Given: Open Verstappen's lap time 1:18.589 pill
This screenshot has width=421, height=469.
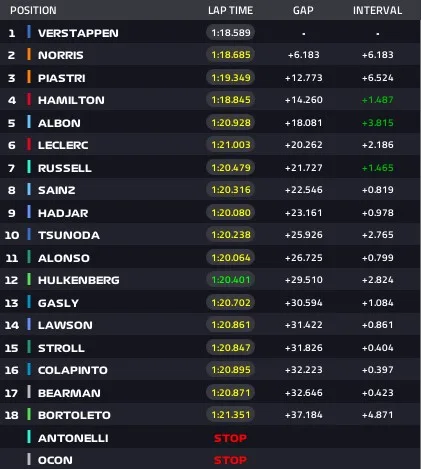Looking at the screenshot, I should tap(231, 33).
